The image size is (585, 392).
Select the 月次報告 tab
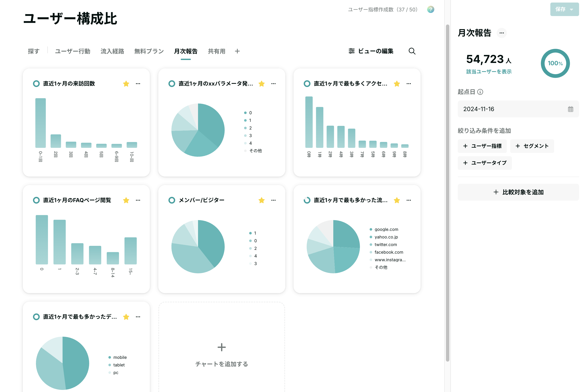[x=186, y=51]
